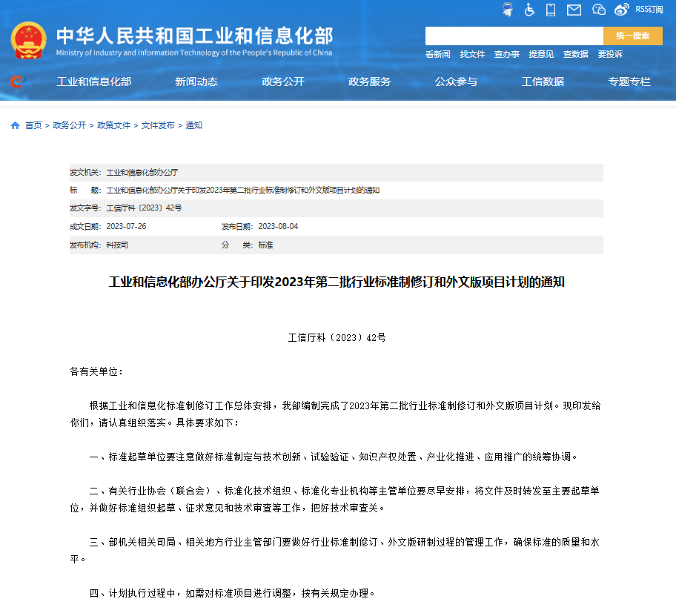Click the wheelchair accessibility icon

click(x=529, y=10)
